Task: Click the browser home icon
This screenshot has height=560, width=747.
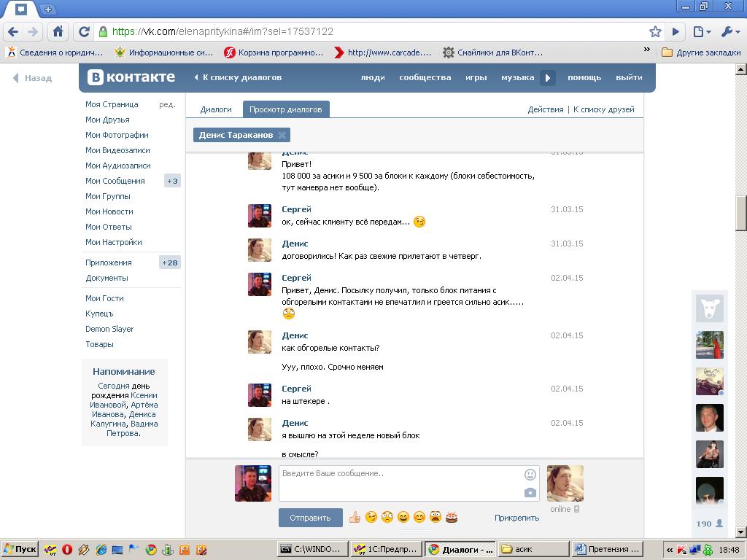Action: coord(58,32)
